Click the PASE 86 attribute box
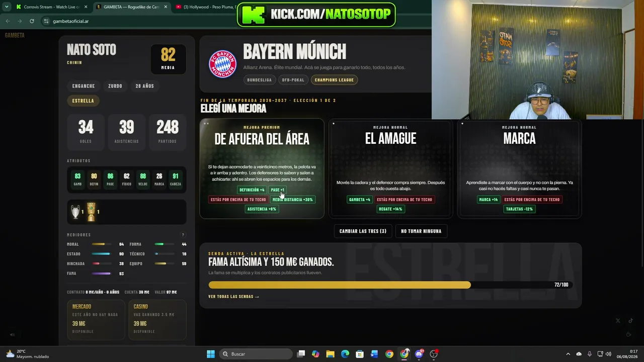Screen dimensions: 644x362 (x=110, y=179)
